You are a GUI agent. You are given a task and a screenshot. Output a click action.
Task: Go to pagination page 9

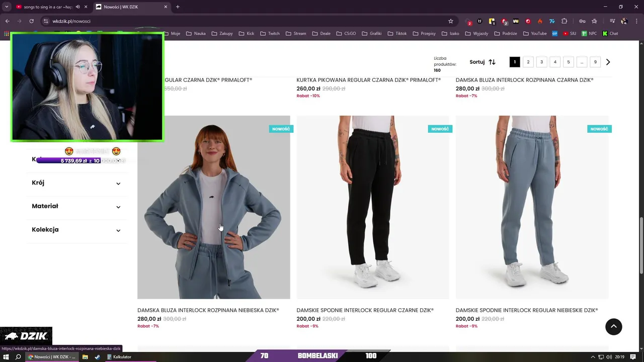595,62
